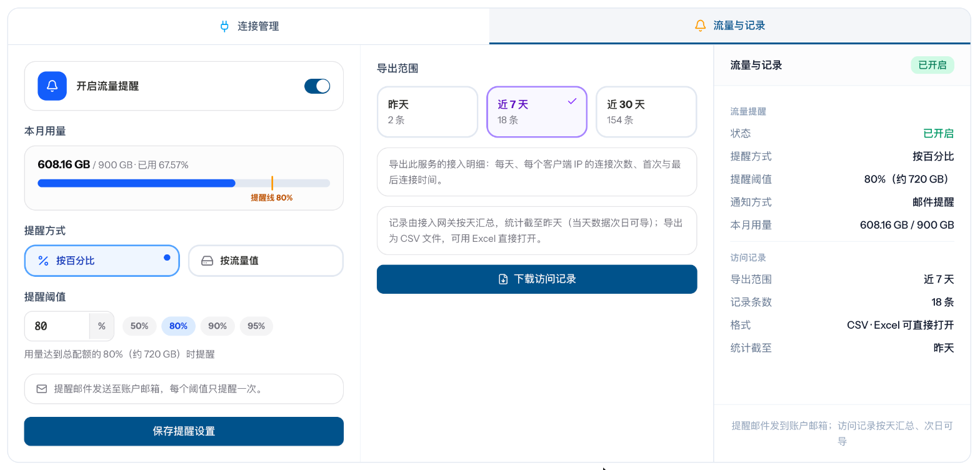
Task: Choose the 95% threshold preset
Action: tap(256, 326)
